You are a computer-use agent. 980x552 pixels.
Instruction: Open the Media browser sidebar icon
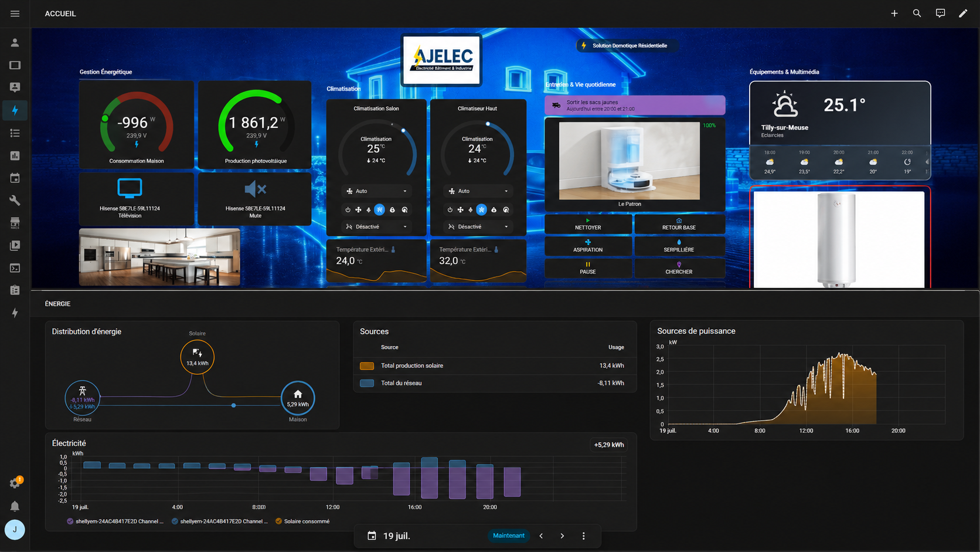[15, 245]
